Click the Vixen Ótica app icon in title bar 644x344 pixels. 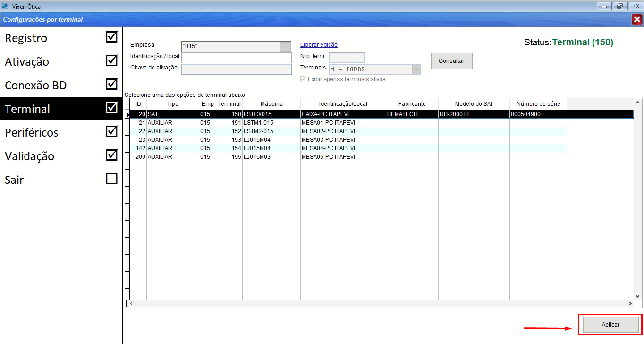pyautogui.click(x=5, y=6)
